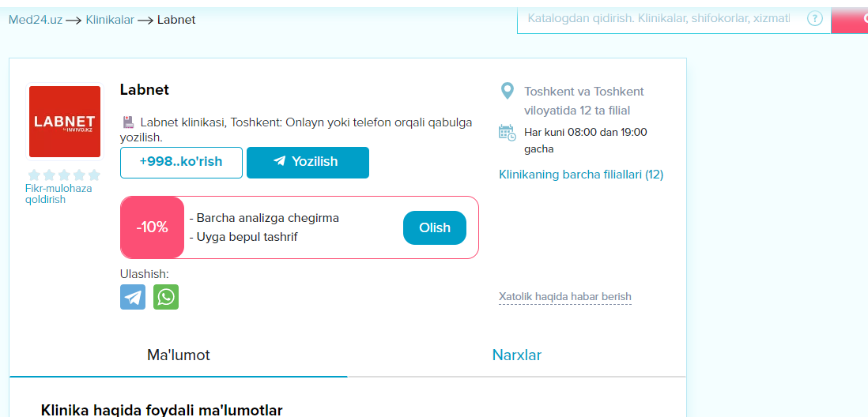Click 'Har kuni 08:00 dan 19:00 gacha' text
This screenshot has width=868, height=417.
tap(586, 141)
